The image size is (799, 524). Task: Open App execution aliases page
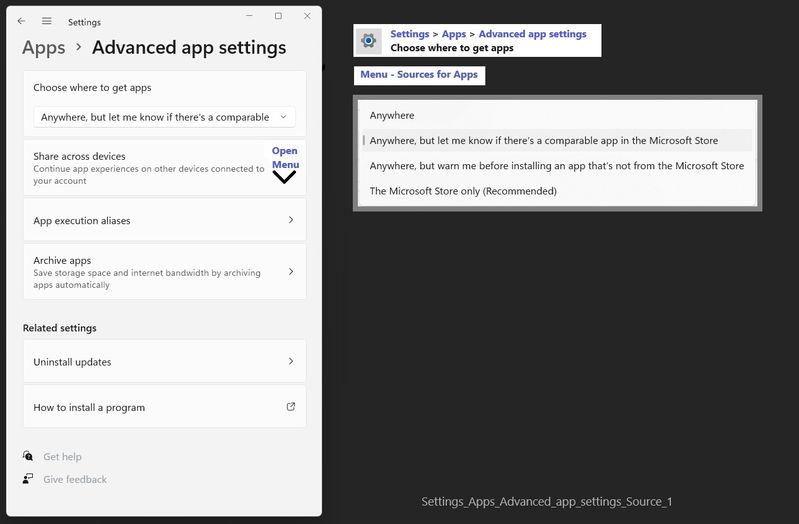pyautogui.click(x=165, y=220)
